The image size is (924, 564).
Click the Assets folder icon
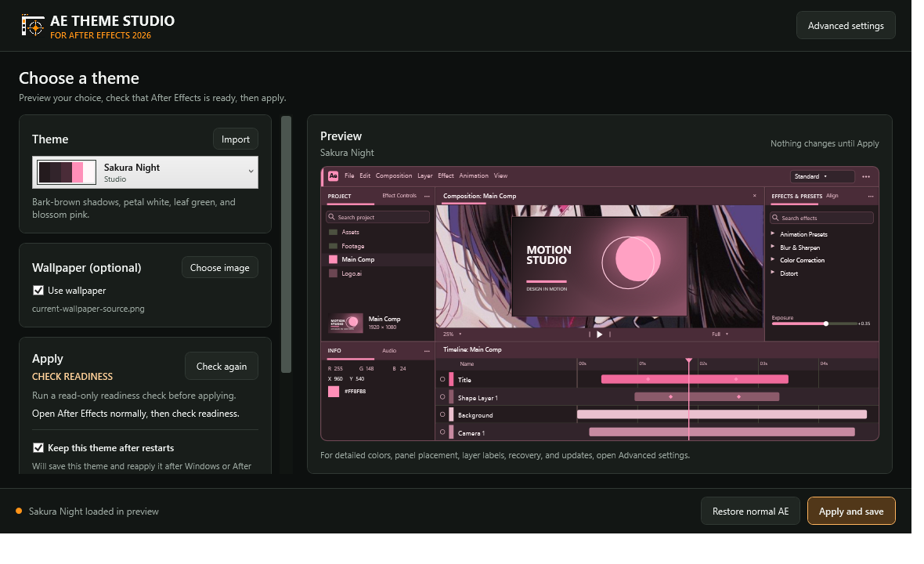pyautogui.click(x=333, y=232)
